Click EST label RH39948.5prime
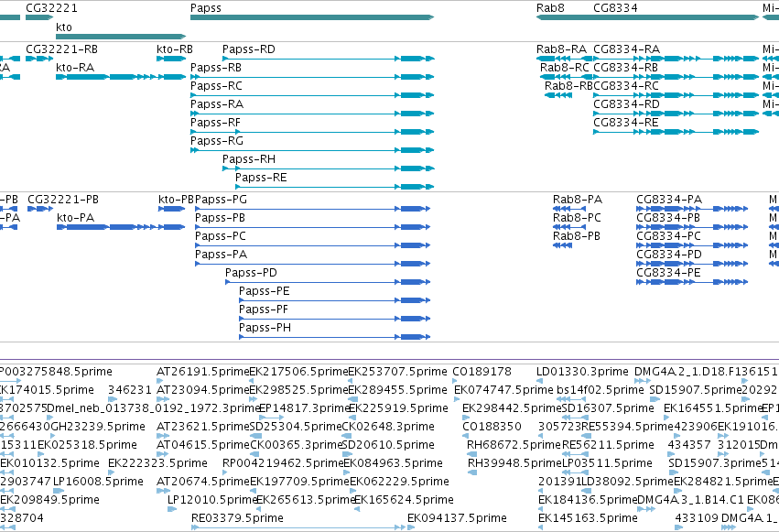This screenshot has width=779, height=532. (x=514, y=463)
